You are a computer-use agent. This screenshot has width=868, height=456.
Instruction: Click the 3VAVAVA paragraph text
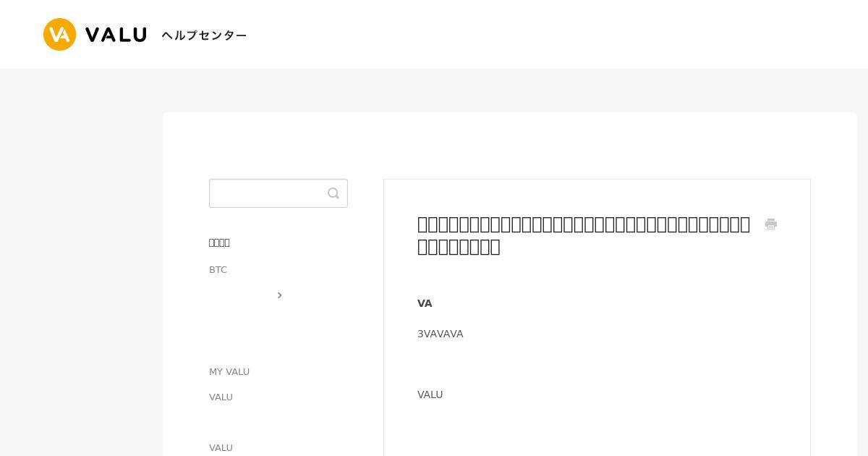(x=441, y=334)
